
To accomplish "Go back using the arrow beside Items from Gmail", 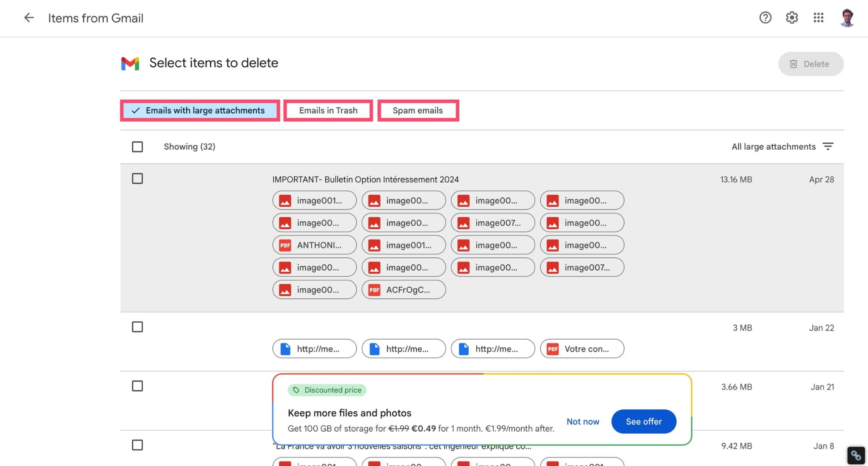I will [29, 18].
